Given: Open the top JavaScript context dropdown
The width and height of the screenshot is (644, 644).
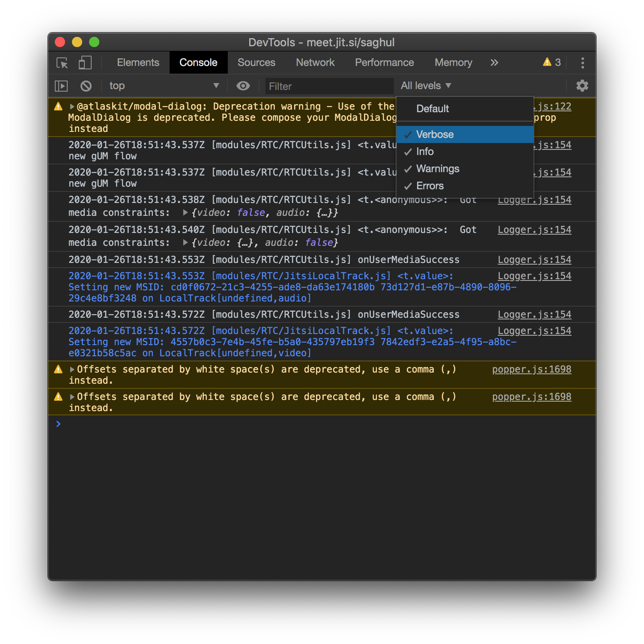Looking at the screenshot, I should pos(164,86).
